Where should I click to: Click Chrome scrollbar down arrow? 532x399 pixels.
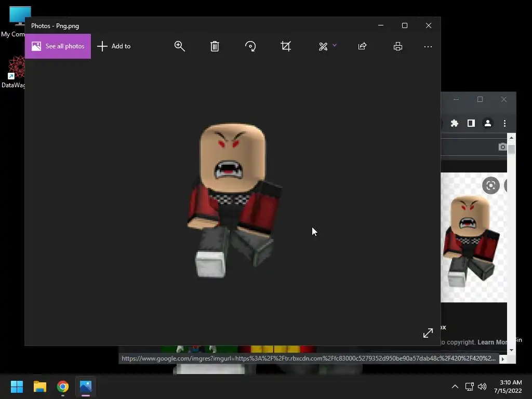tap(511, 350)
